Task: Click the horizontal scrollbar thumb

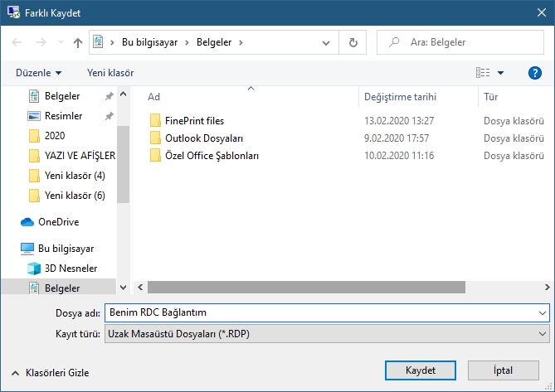Action: (x=306, y=287)
